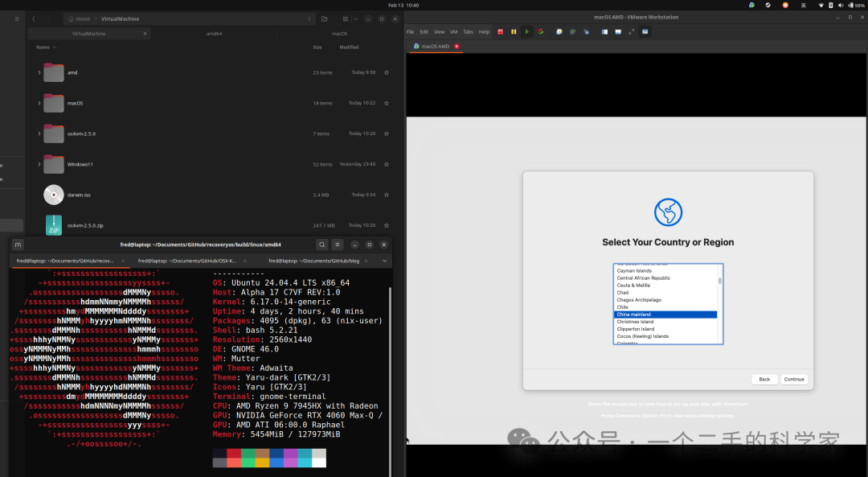Select the macOS AMD VM tab
868x477 pixels.
point(435,46)
